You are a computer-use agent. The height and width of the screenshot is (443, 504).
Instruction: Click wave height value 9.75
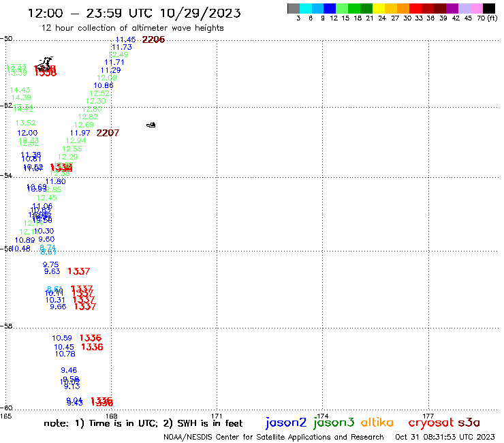click(51, 264)
